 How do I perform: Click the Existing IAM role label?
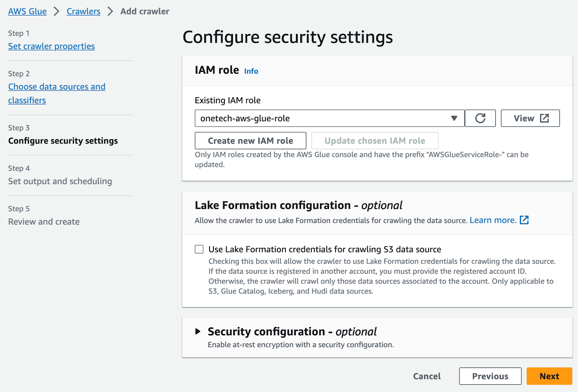228,100
